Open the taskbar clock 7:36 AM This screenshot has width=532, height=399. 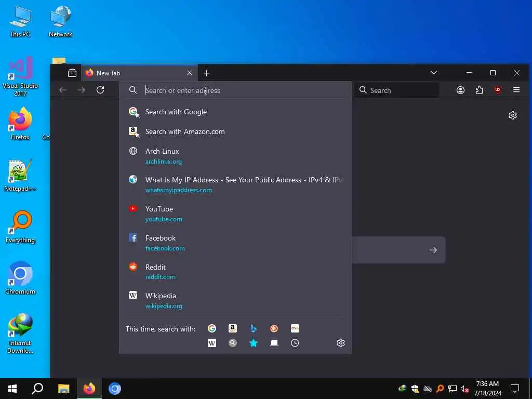click(x=487, y=389)
